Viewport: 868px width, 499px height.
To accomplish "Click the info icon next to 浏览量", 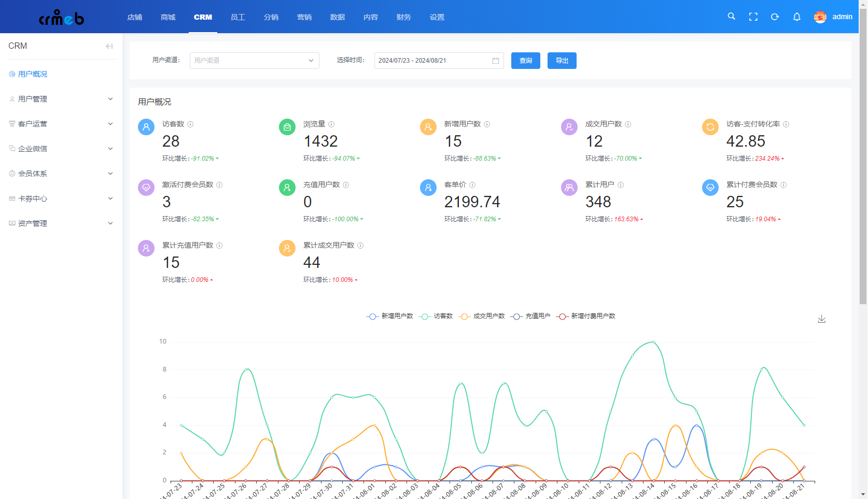I will [331, 124].
